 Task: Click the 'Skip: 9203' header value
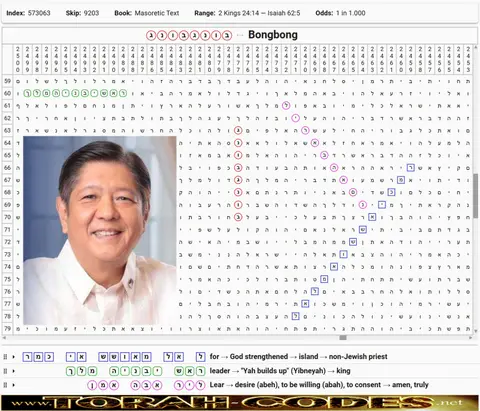(82, 13)
